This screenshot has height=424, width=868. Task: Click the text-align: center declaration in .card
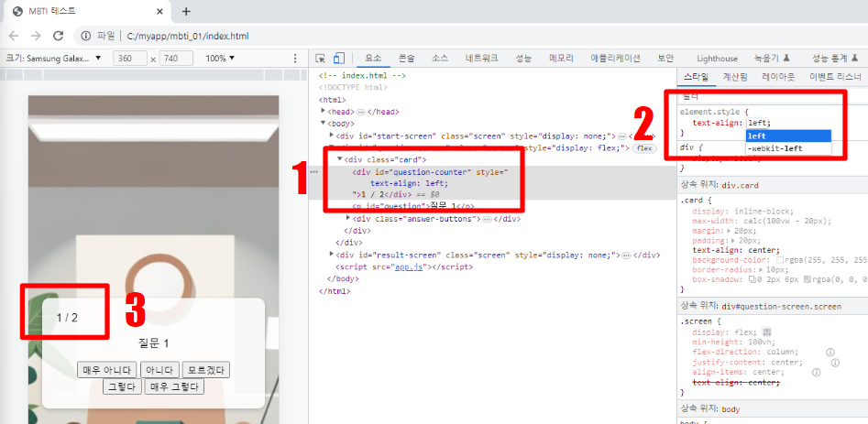pyautogui.click(x=736, y=250)
